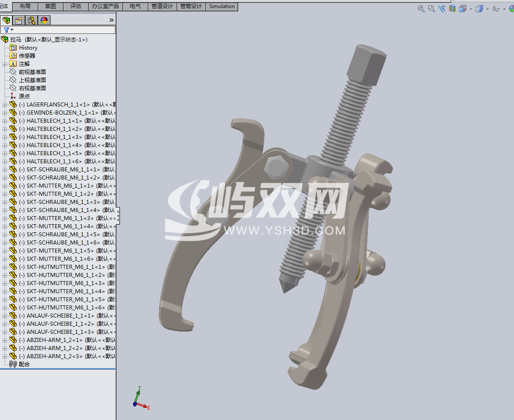Expand the HALTEBLECH_1_1<1> component
Viewport: 514px width, 420px height.
point(5,121)
